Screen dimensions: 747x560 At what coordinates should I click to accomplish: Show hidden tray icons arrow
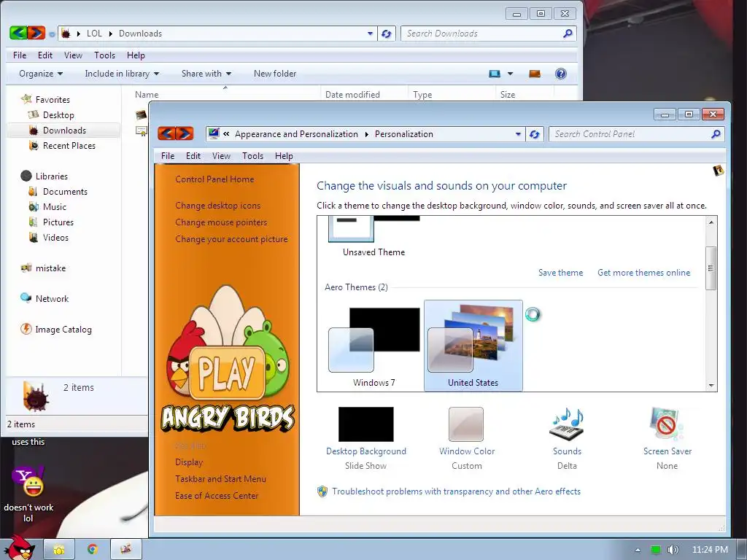tap(638, 550)
